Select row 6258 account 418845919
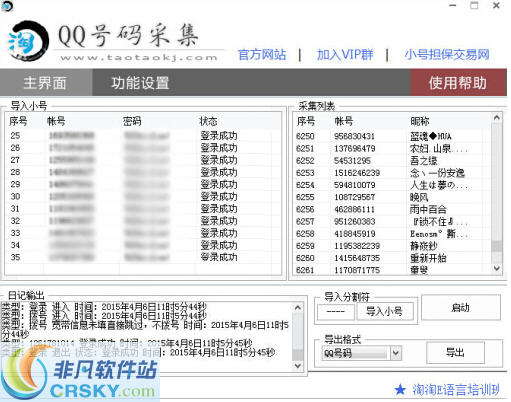Screen dimensions: 511x402 coord(392,234)
